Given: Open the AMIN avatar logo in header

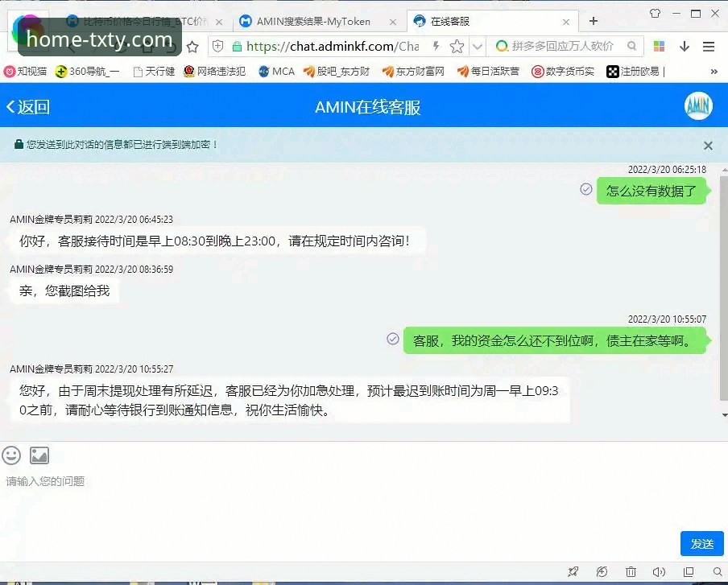Looking at the screenshot, I should 698,106.
